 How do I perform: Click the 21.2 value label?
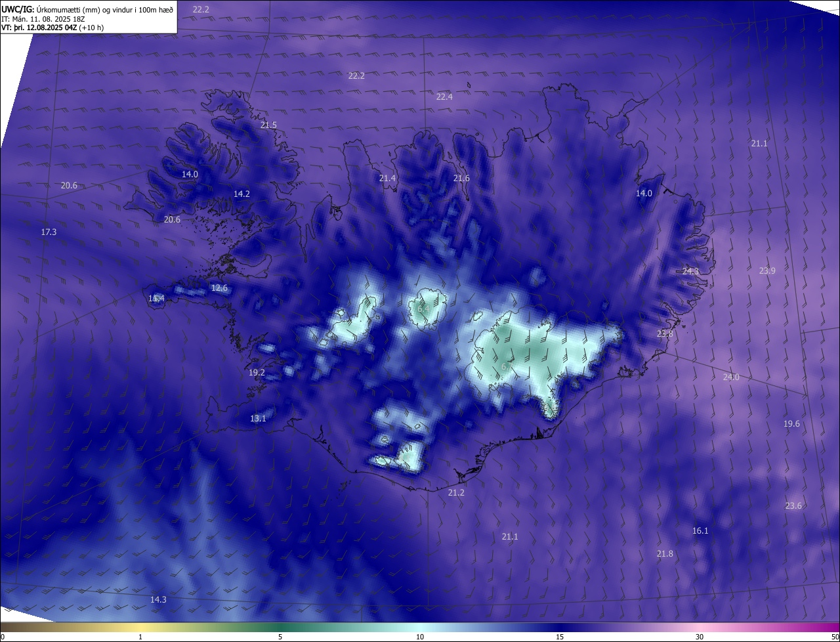pyautogui.click(x=455, y=492)
